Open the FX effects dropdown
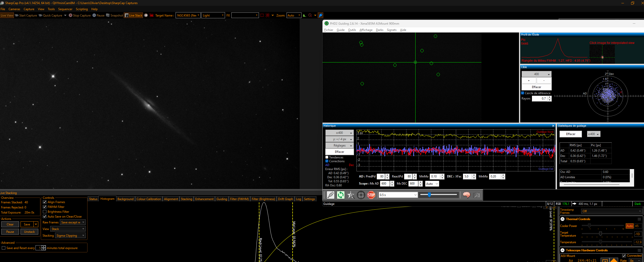644x262 pixels. (x=245, y=15)
